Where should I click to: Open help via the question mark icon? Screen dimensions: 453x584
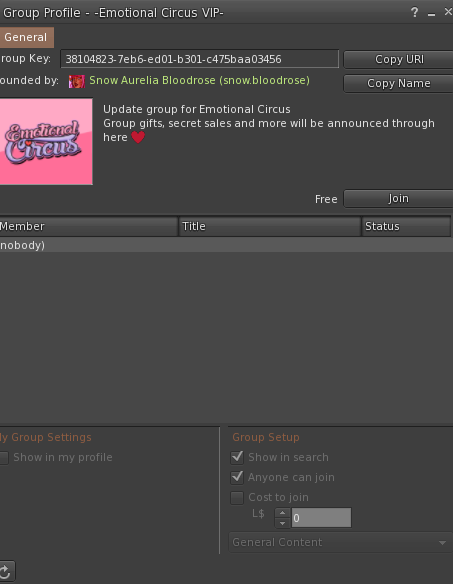[414, 13]
